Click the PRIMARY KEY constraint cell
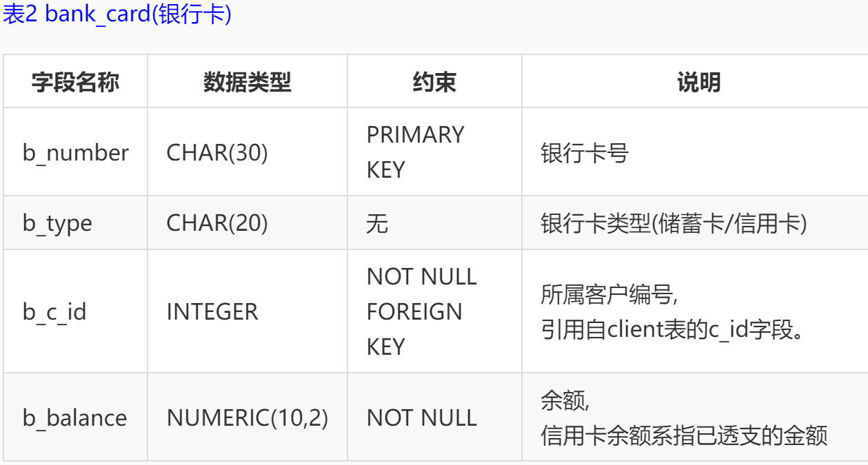Viewport: 868px width, 465px height. (416, 152)
